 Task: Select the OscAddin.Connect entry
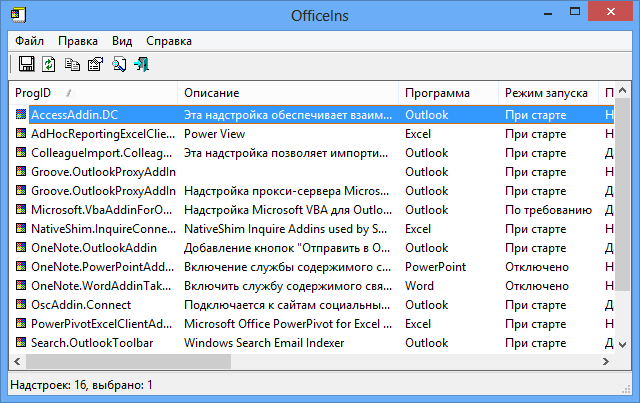(81, 305)
